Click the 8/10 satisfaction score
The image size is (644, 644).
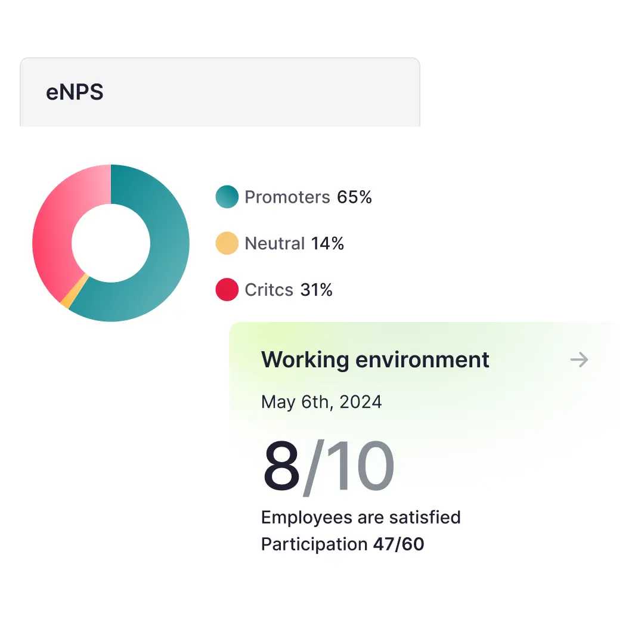[329, 467]
